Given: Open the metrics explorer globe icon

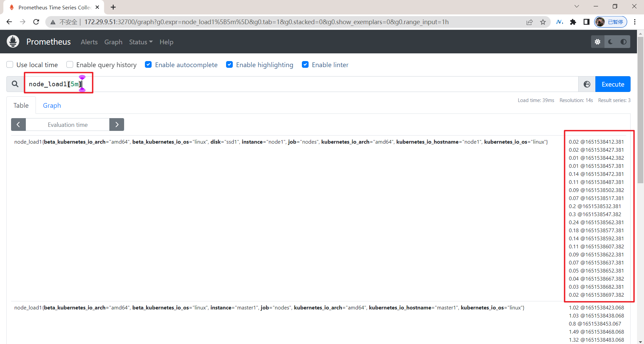Looking at the screenshot, I should click(587, 84).
